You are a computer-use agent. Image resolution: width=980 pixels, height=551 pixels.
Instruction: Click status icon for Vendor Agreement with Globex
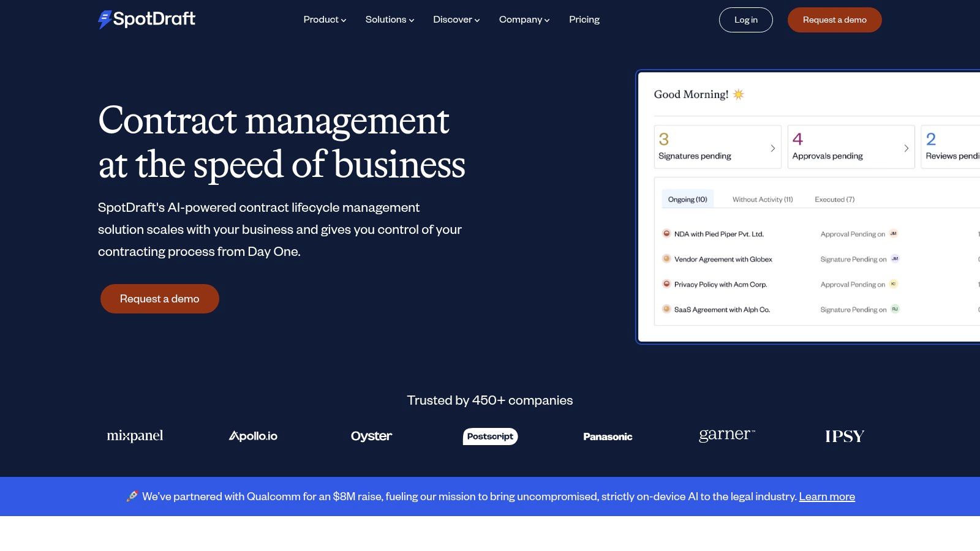point(666,258)
